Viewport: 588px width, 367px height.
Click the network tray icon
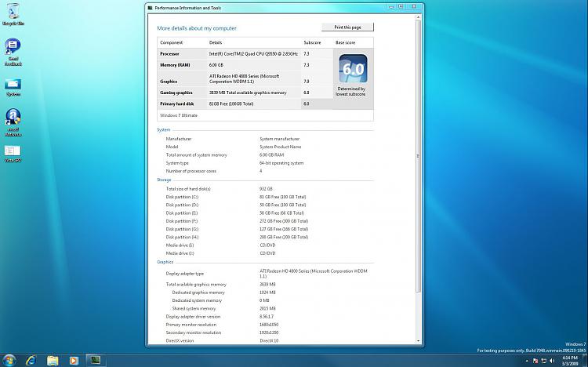(x=544, y=361)
